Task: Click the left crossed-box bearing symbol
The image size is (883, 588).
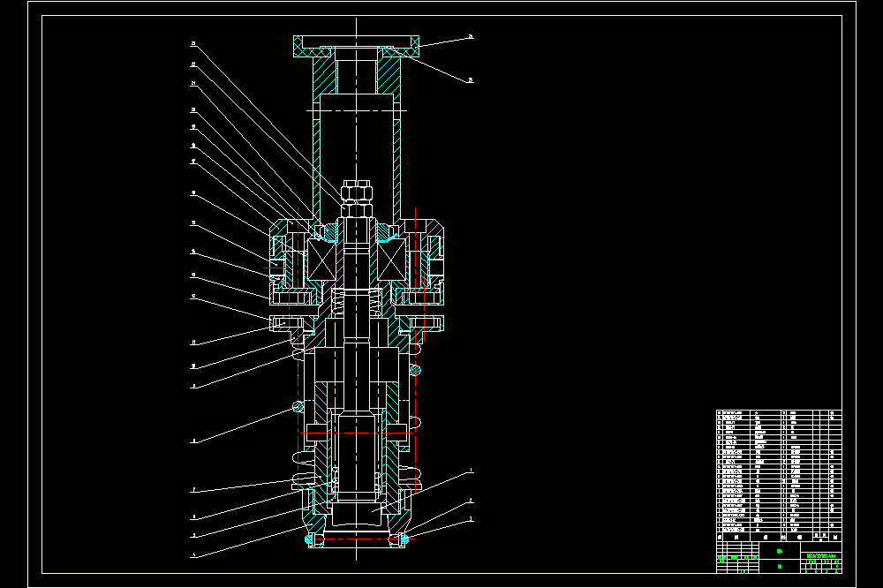Action: click(x=321, y=259)
